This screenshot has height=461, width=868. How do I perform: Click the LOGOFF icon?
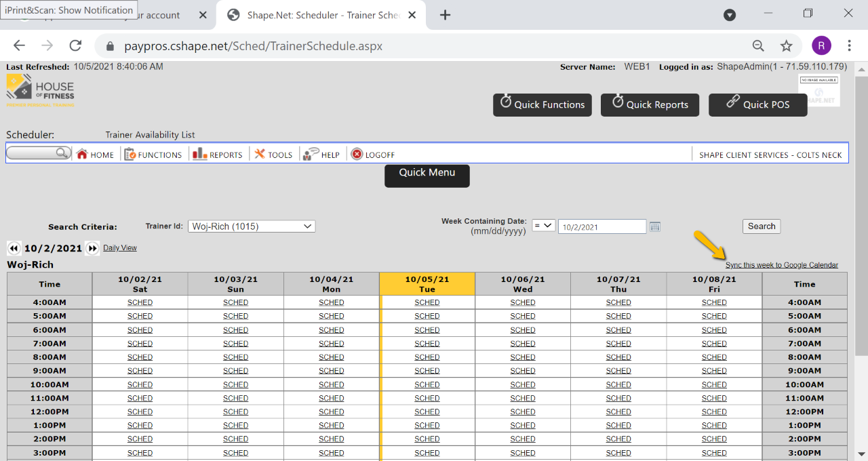point(359,154)
